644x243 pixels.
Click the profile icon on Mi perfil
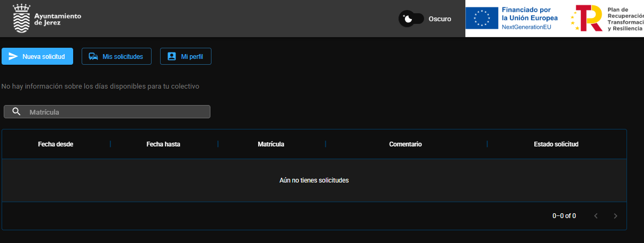[171, 56]
